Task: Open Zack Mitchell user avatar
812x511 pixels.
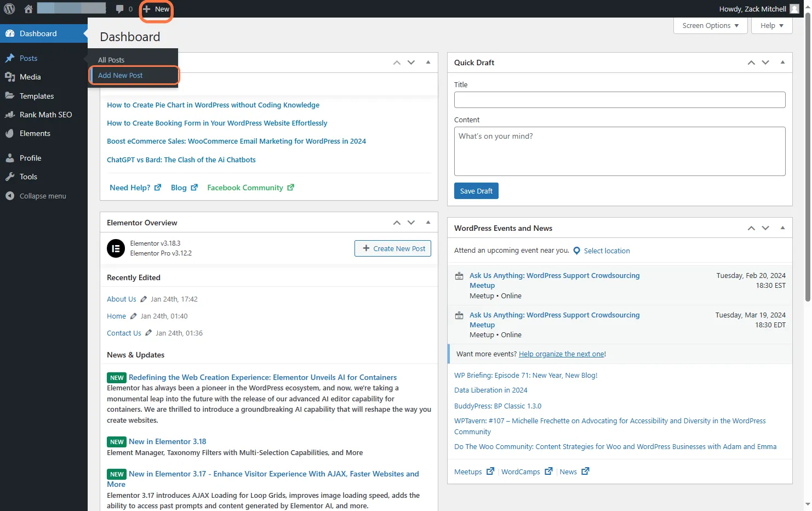Action: (x=794, y=9)
